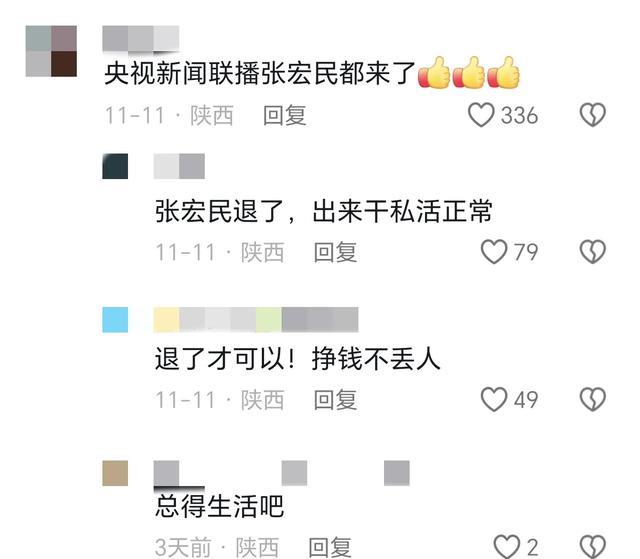The width and height of the screenshot is (640, 559).
Task: Open the tan avatar of last commenter
Action: tap(115, 473)
